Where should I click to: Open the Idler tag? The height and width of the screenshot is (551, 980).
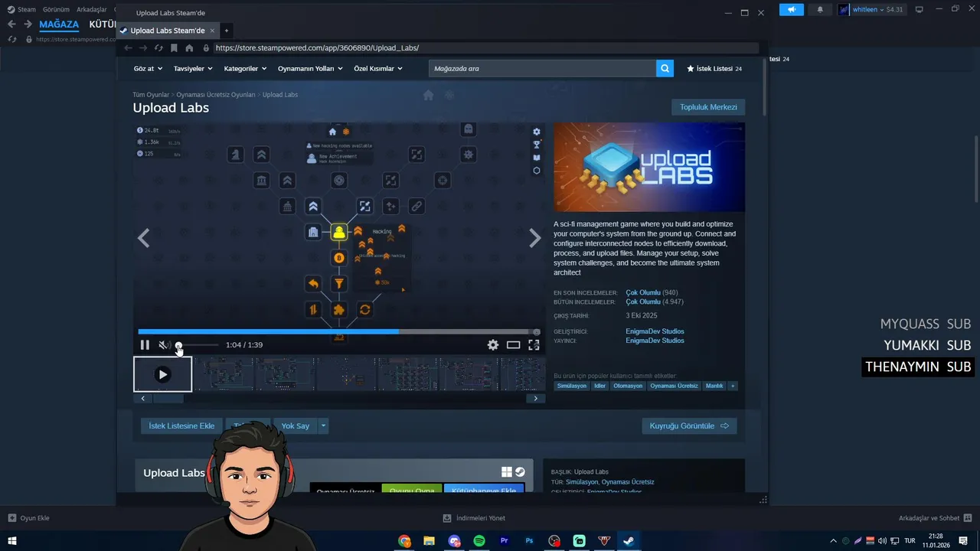coord(599,386)
